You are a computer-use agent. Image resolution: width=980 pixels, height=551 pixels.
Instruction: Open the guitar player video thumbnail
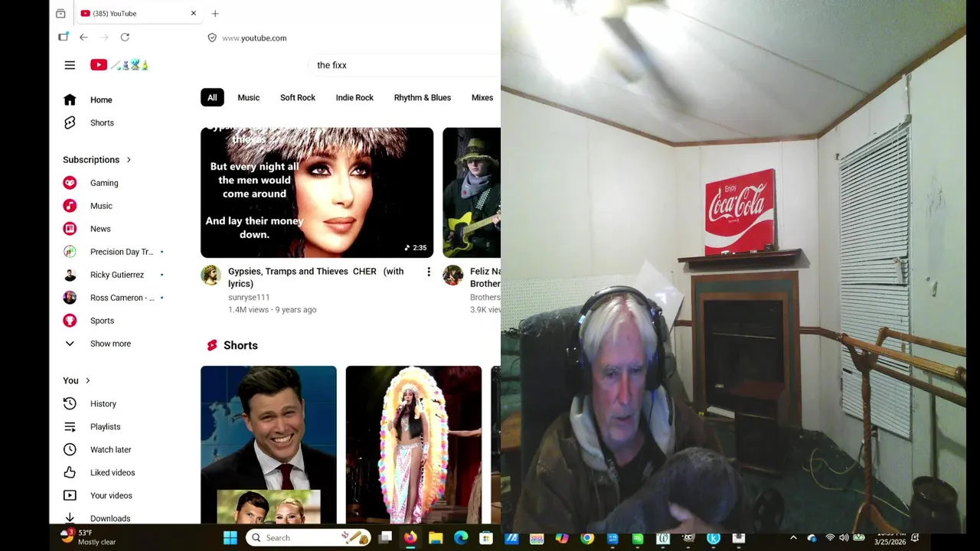click(x=472, y=193)
